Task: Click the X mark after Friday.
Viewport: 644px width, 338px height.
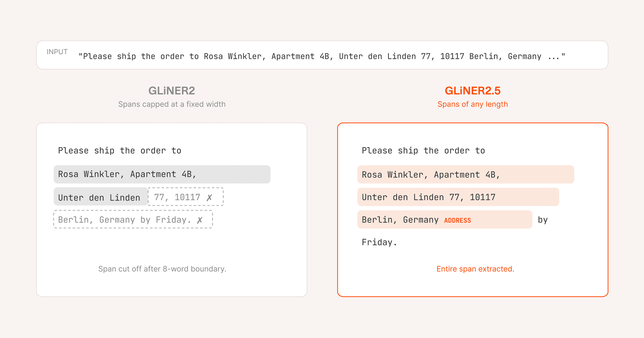Action: pos(200,220)
